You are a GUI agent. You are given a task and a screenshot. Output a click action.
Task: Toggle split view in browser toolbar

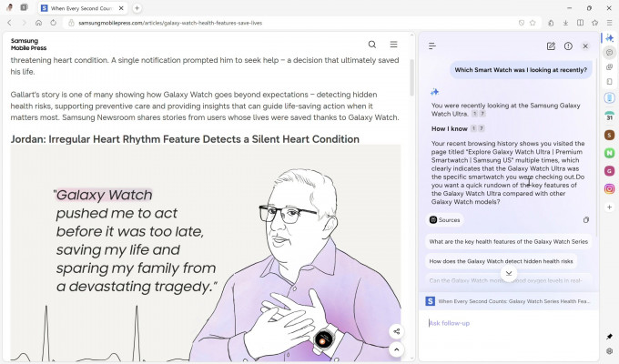580,23
